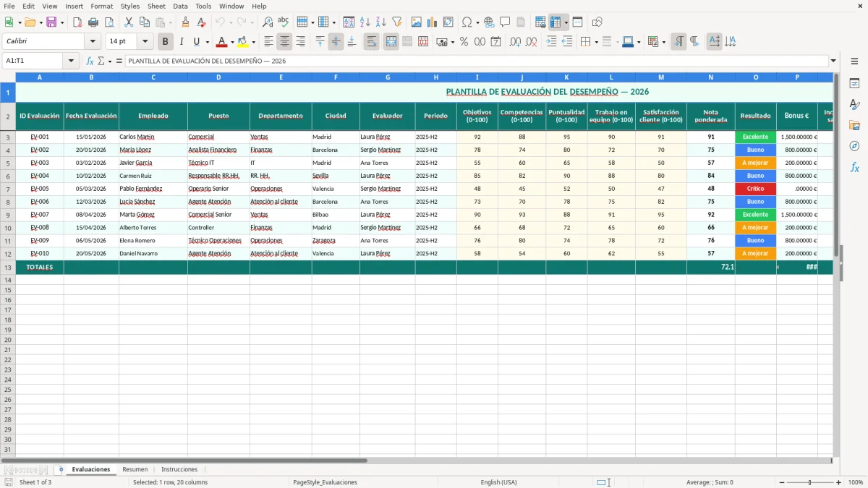Click zoom in plus button
The image size is (868, 488).
(839, 482)
